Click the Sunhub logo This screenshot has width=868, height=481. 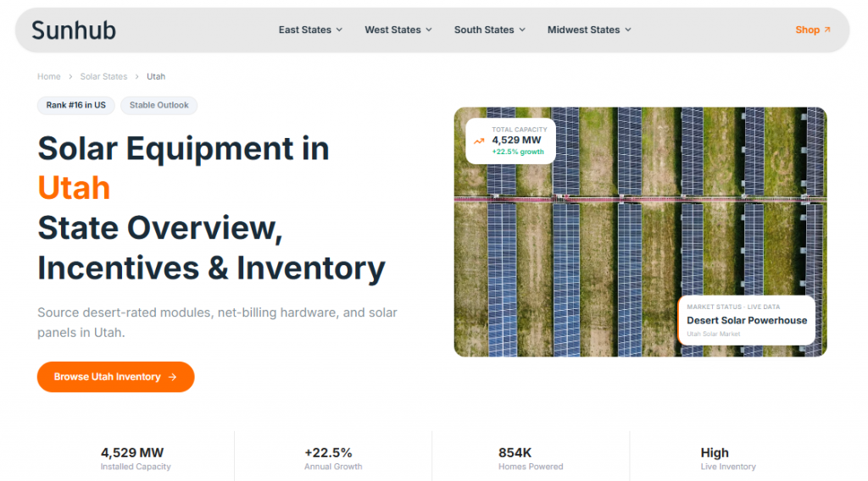click(74, 30)
